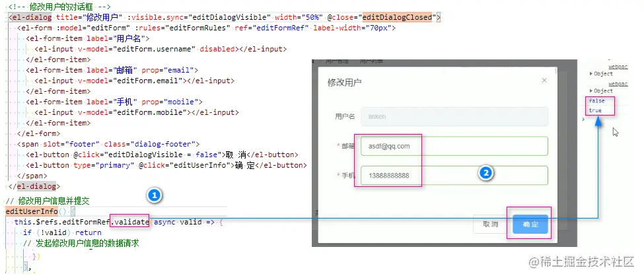Select the false value in the console
This screenshot has height=278, width=644.
click(596, 100)
